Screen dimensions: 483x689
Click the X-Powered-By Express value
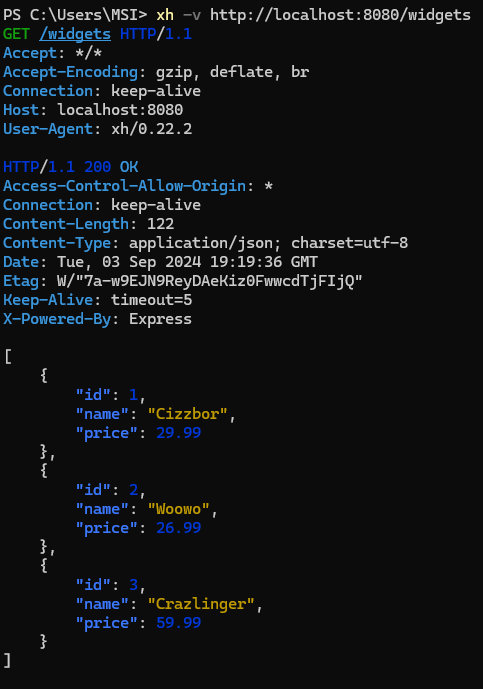(160, 319)
